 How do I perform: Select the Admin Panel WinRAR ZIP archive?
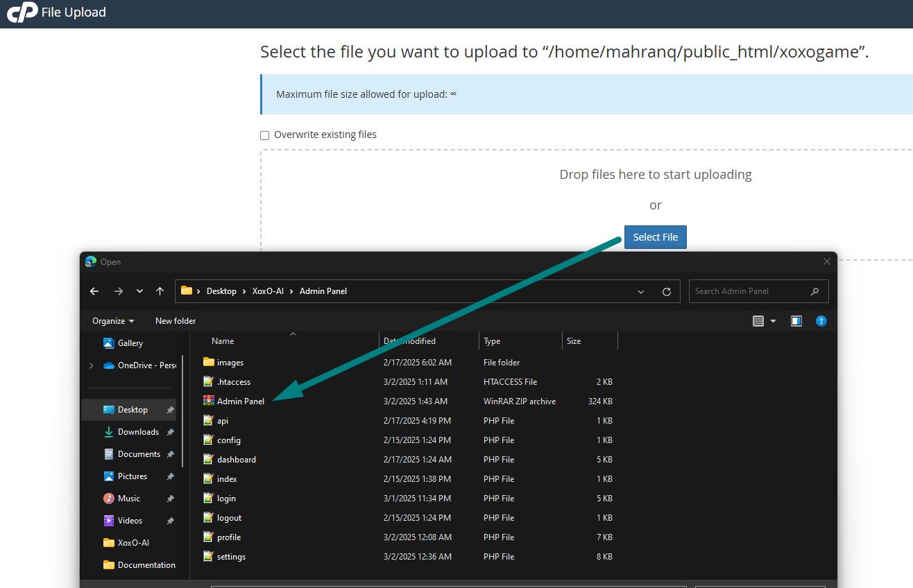click(x=240, y=401)
